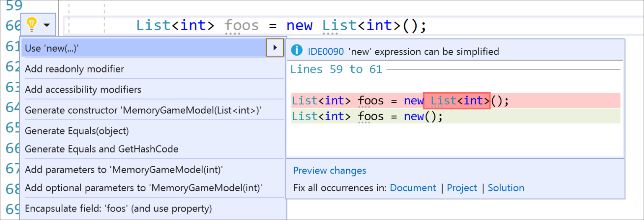Select Generate Equals and GetHashCode

click(x=101, y=149)
